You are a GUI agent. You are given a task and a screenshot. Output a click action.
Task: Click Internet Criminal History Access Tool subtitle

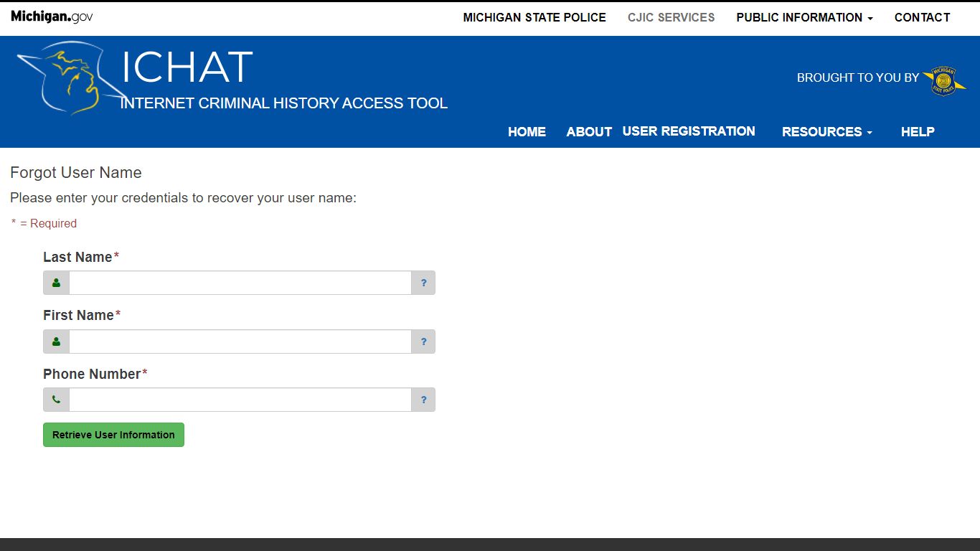(284, 103)
